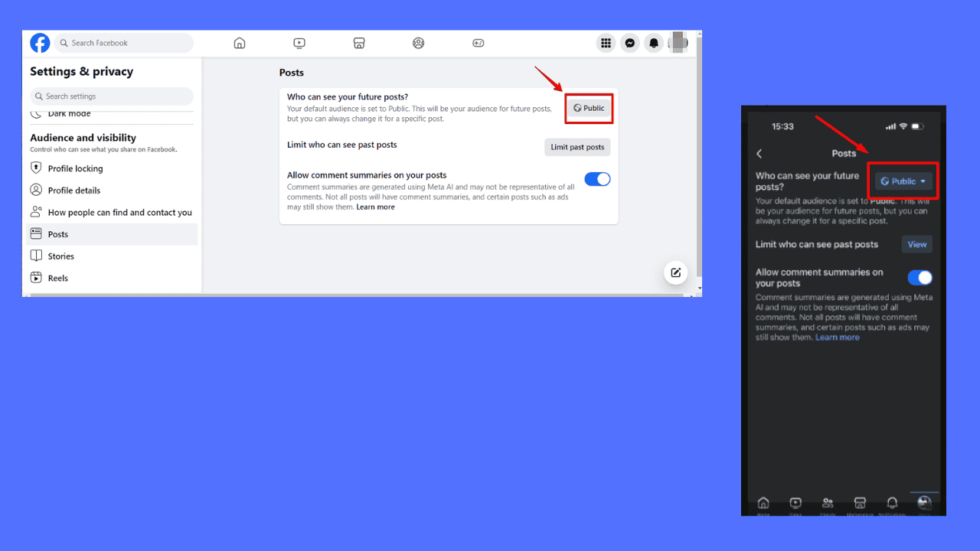Tap the back arrow in mobile Posts screen
980x551 pixels.
click(759, 154)
